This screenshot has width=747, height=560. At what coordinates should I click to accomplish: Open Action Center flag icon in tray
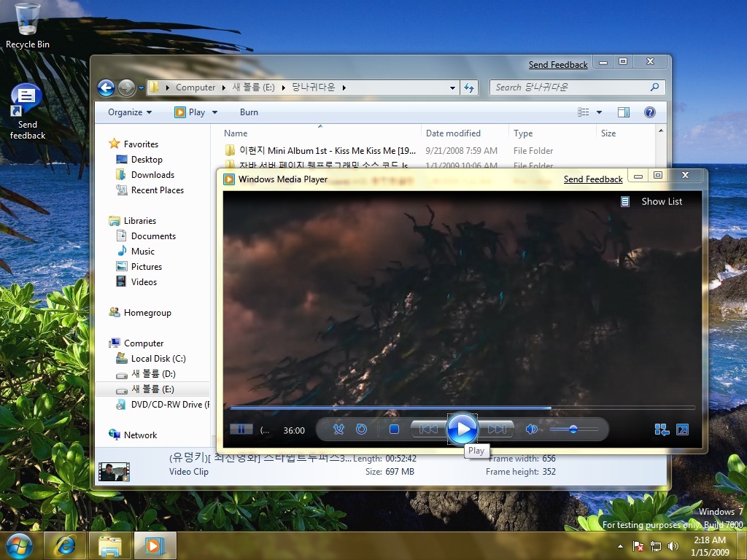[638, 545]
